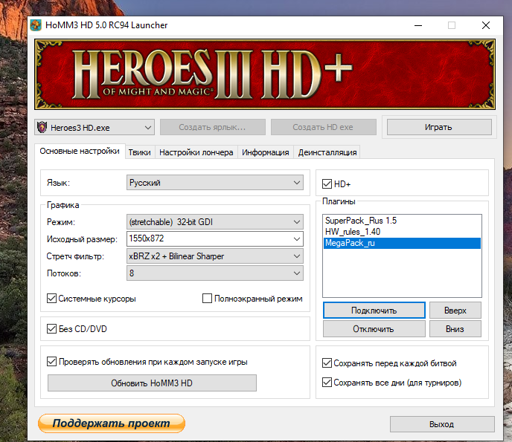This screenshot has height=442, width=512.
Task: Open the Настройки лончера tab
Action: point(196,152)
